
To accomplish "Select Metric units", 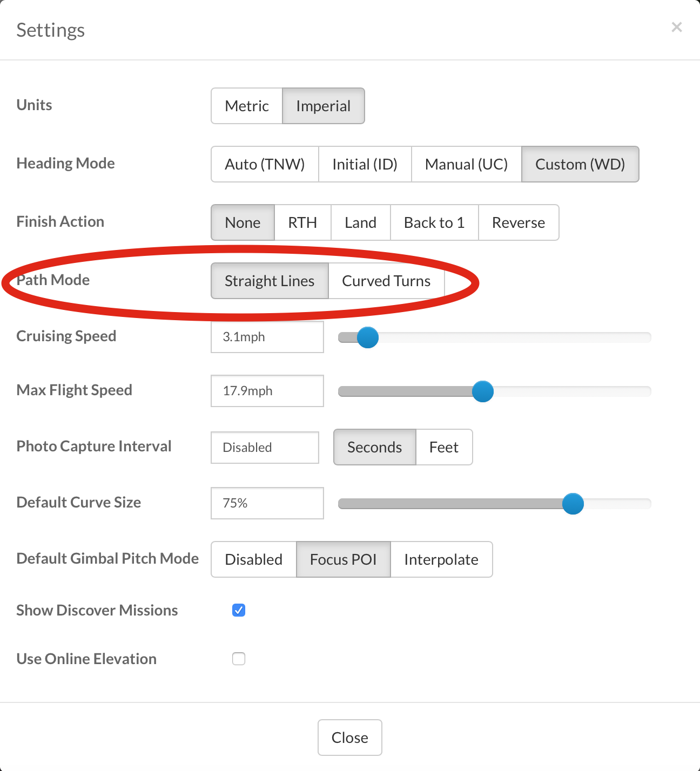I will (x=247, y=106).
